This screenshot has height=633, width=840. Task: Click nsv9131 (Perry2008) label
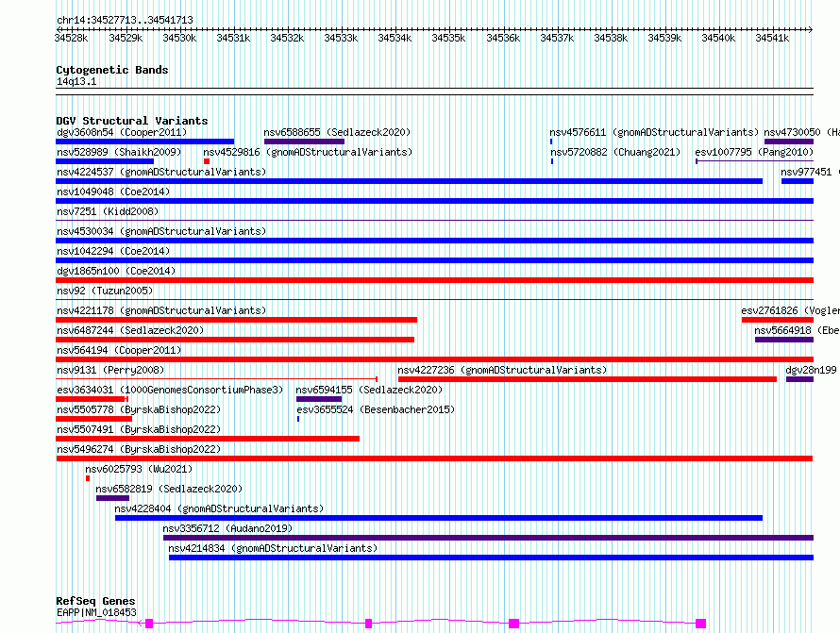110,370
